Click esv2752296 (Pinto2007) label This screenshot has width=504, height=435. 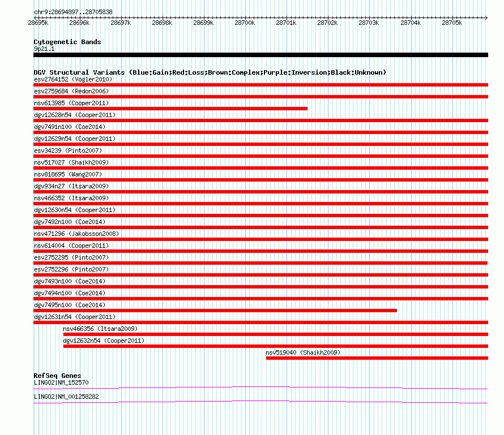[71, 269]
